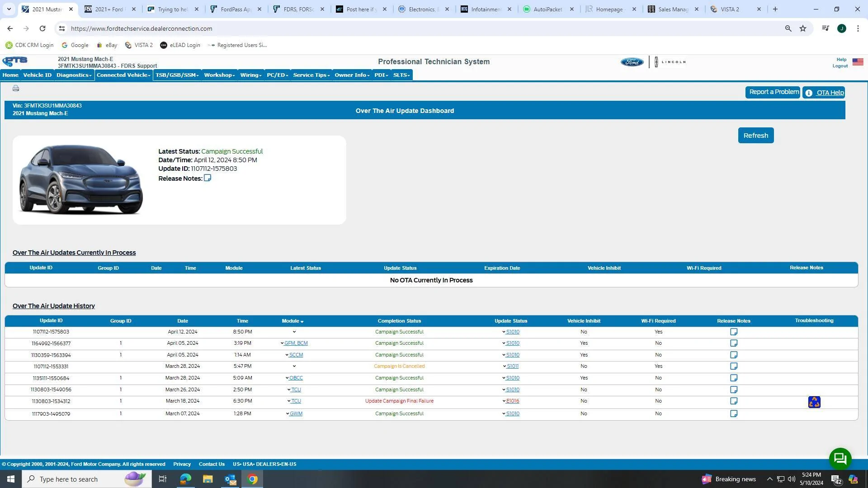Viewport: 868px width, 488px height.
Task: Go to Home menu item
Action: click(x=10, y=75)
